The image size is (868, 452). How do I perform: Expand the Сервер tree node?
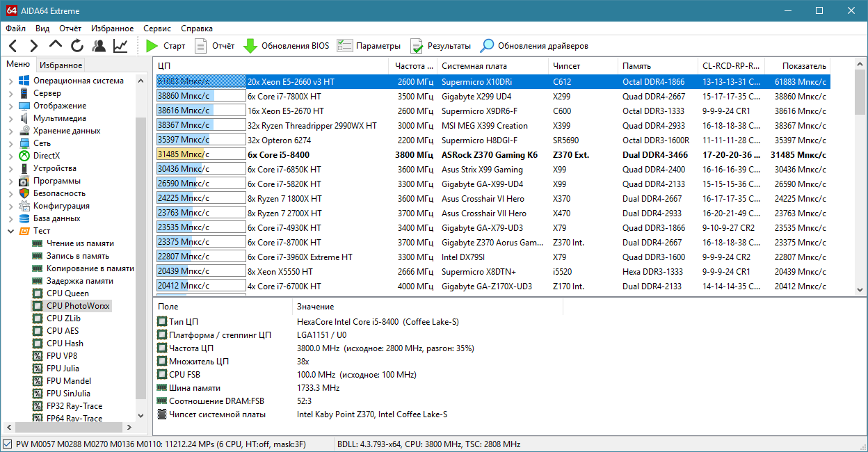pyautogui.click(x=10, y=93)
